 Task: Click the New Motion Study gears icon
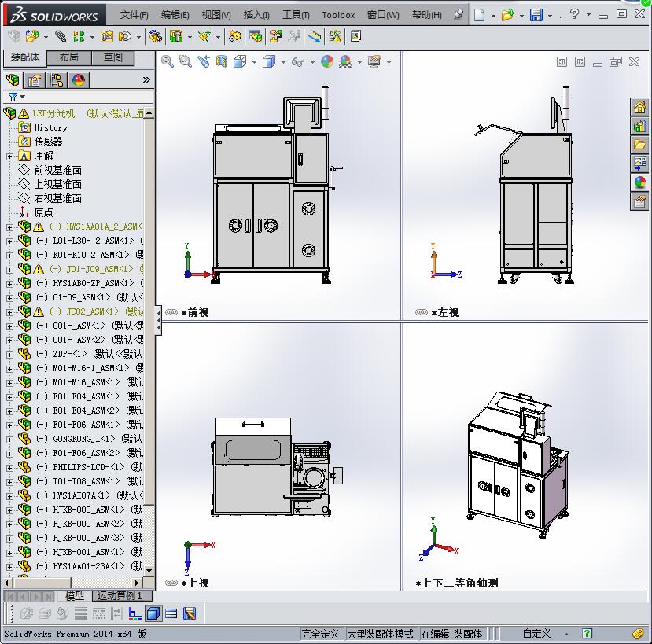pyautogui.click(x=235, y=37)
